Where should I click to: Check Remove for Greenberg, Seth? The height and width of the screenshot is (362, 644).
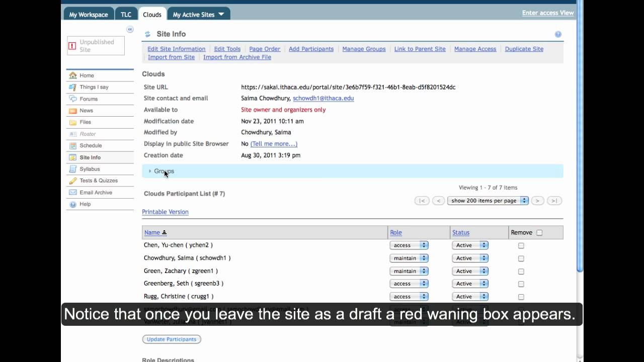point(521,284)
